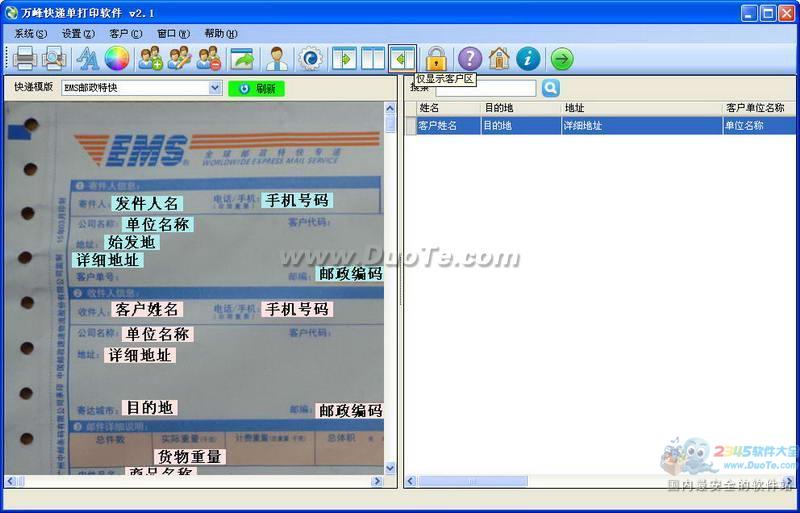Open the color wheel picker
800x513 pixels.
[117, 58]
